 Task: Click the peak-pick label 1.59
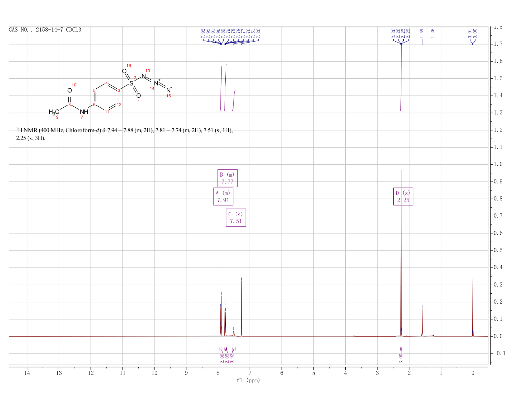click(x=422, y=33)
